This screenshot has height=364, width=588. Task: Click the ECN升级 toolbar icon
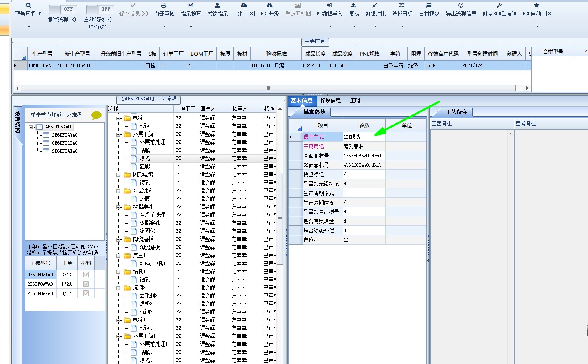point(270,5)
